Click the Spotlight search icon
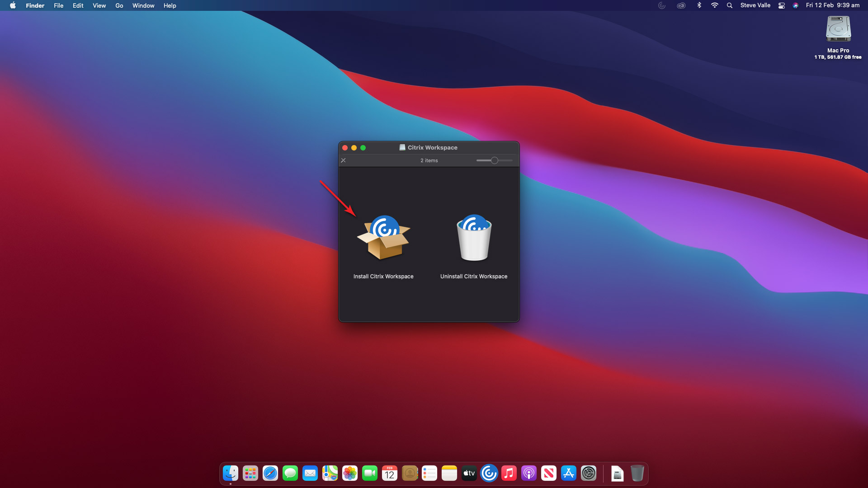Image resolution: width=868 pixels, height=488 pixels. point(730,5)
